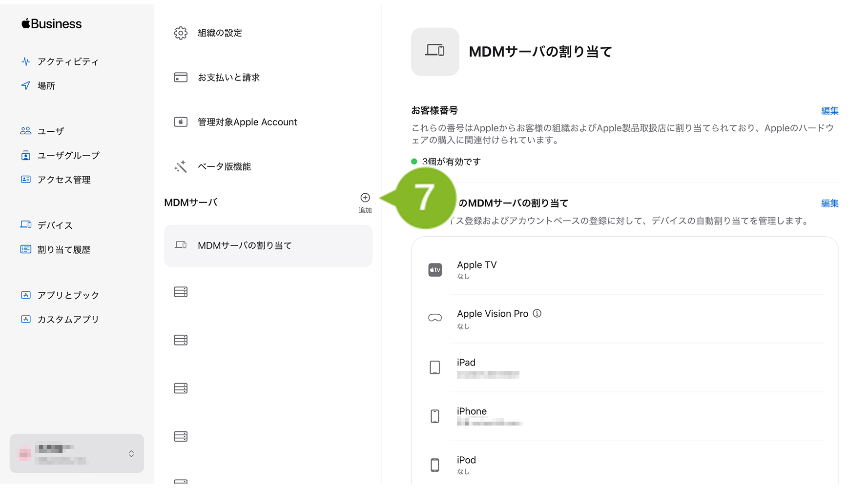Select MDMサーバの割り当て list item
Viewport: 868px width, 488px height.
[x=268, y=245]
